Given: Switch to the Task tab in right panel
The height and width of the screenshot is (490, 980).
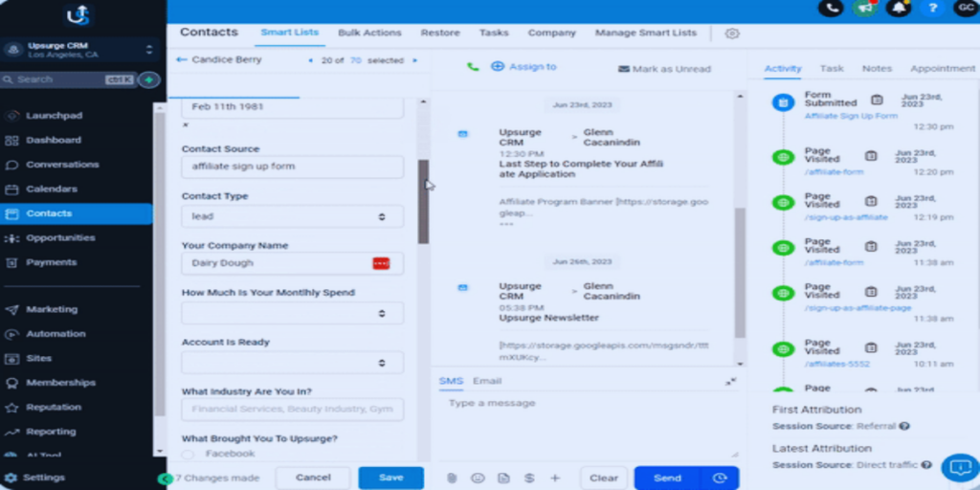Looking at the screenshot, I should 832,69.
